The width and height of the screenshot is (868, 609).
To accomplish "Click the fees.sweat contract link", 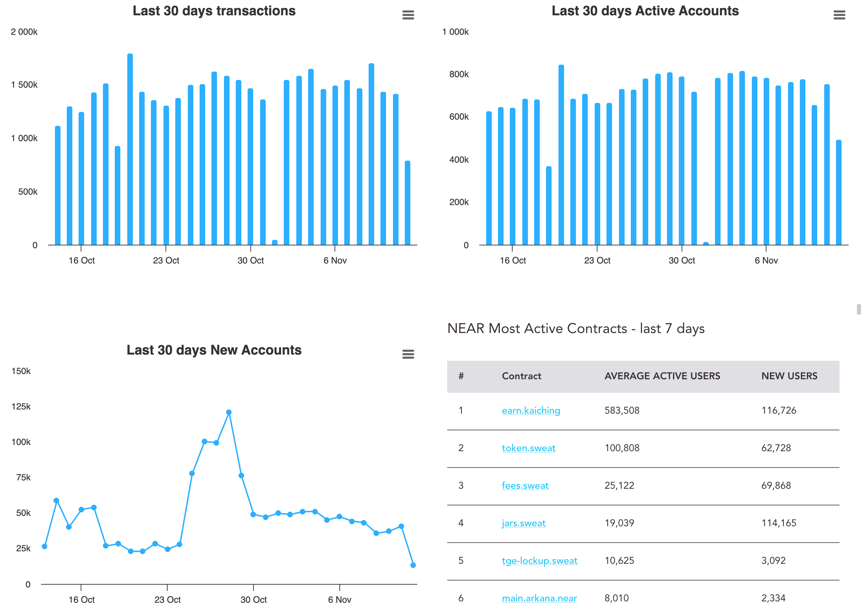I will (x=525, y=486).
